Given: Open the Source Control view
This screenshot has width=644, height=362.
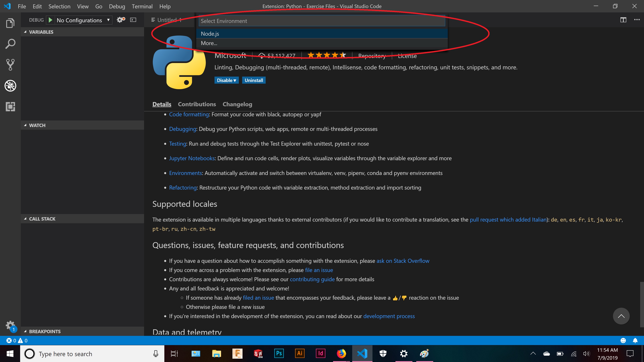Looking at the screenshot, I should pyautogui.click(x=10, y=65).
